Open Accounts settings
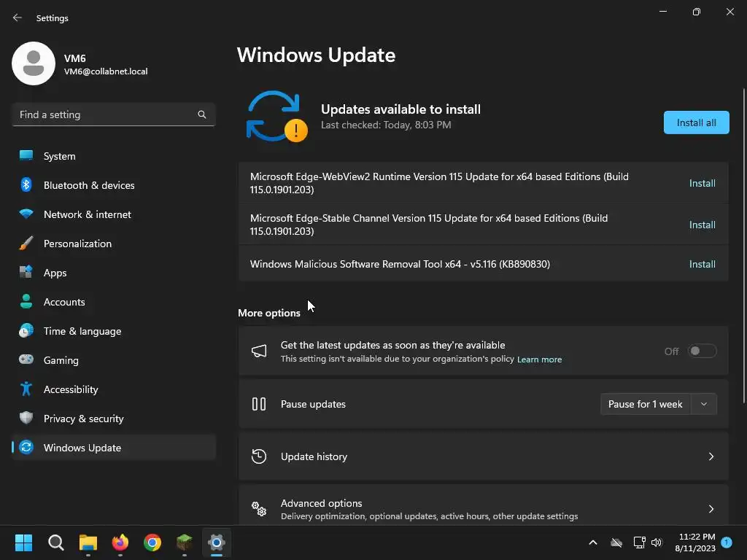This screenshot has height=560, width=747. pyautogui.click(x=114, y=301)
